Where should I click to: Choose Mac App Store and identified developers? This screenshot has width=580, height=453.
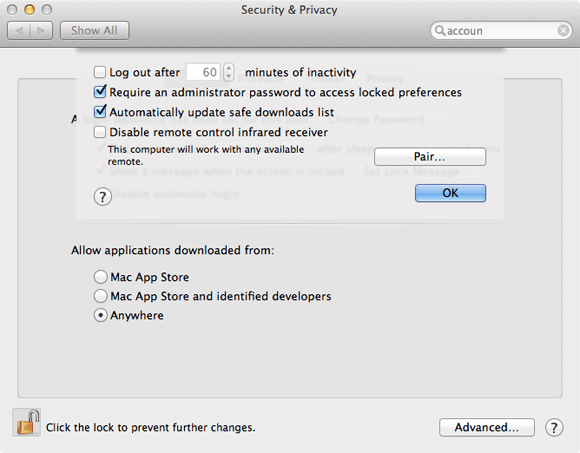[100, 296]
